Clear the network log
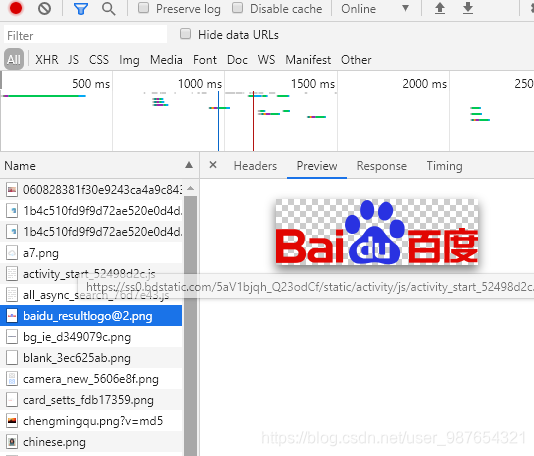The height and width of the screenshot is (456, 534). pos(45,8)
